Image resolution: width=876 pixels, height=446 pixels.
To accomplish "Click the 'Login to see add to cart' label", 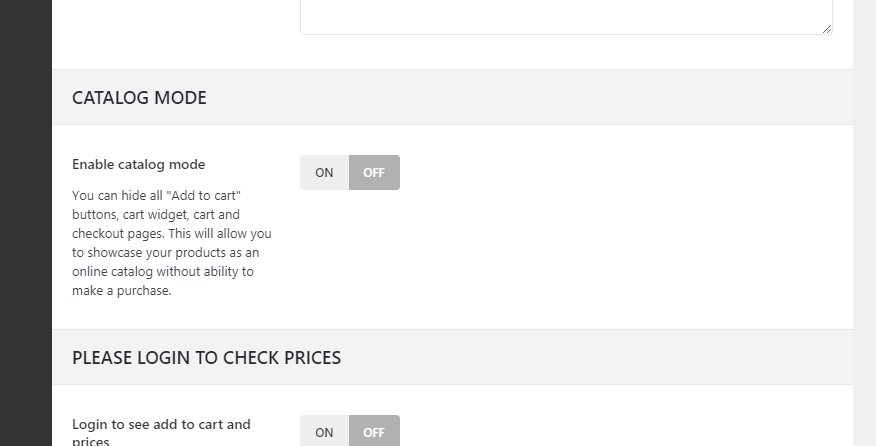I will (161, 425).
